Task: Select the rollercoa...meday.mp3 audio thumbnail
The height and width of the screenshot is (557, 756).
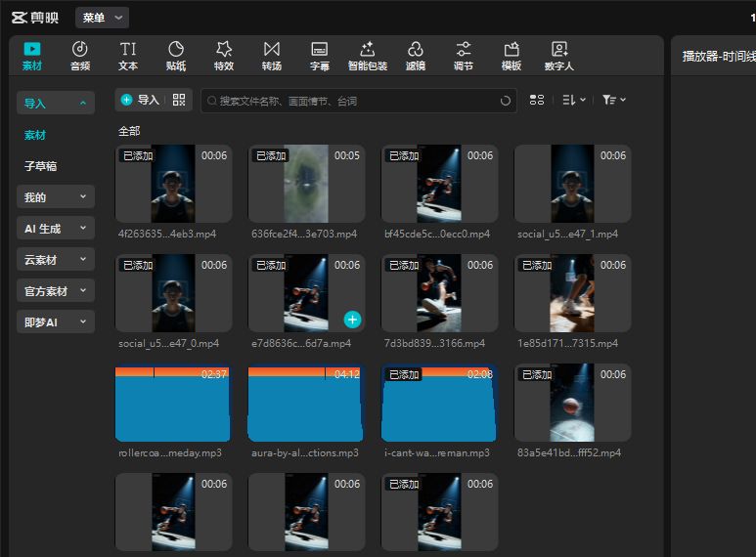Action: (x=173, y=405)
